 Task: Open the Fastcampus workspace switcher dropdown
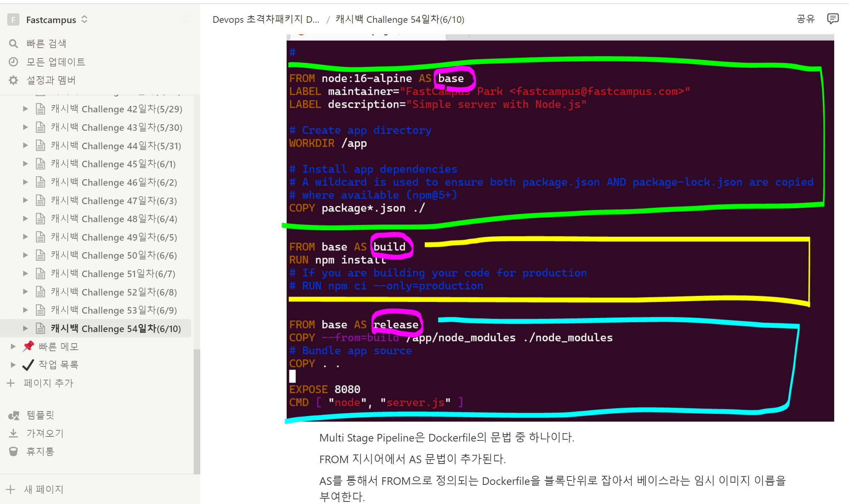84,20
